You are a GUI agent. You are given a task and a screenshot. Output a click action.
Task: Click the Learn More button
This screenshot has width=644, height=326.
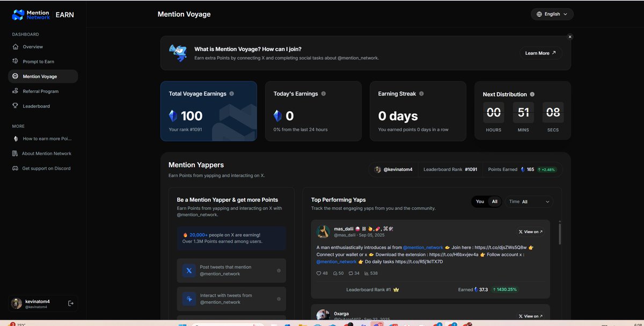(541, 53)
